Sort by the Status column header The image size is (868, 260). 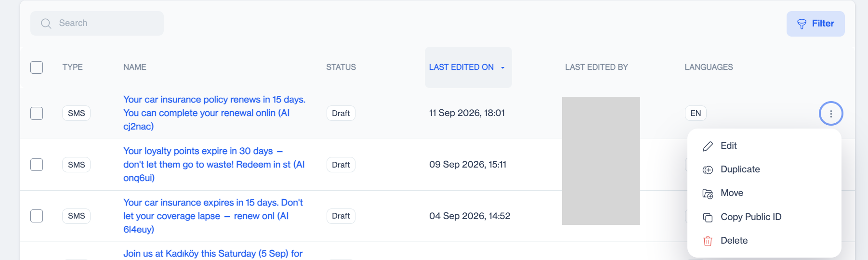(341, 67)
